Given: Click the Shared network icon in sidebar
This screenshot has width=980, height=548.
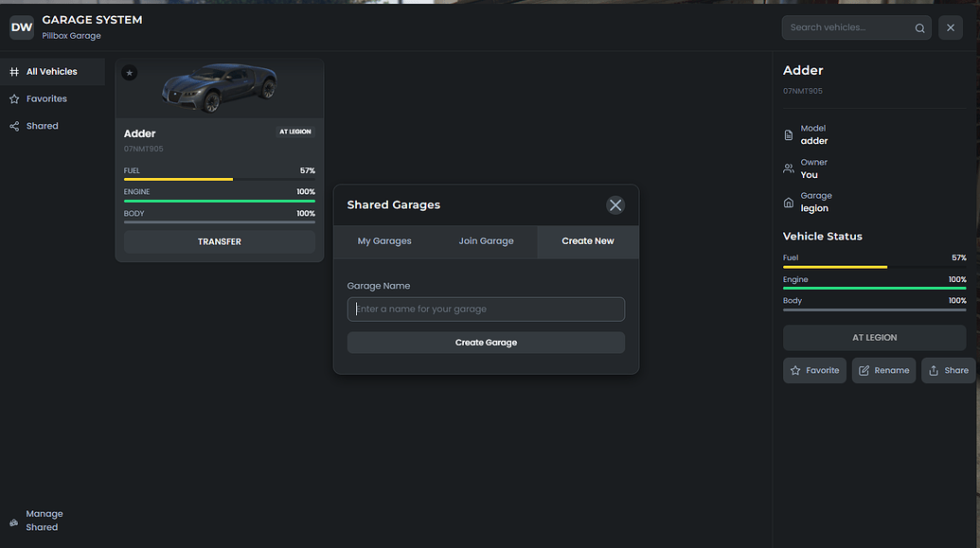Looking at the screenshot, I should pos(13,125).
